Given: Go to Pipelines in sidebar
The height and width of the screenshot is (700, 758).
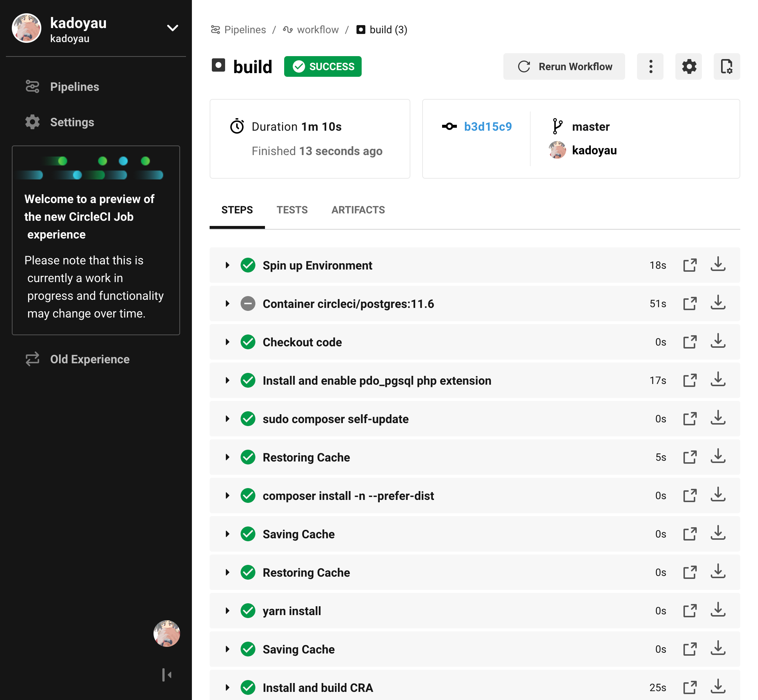Looking at the screenshot, I should pyautogui.click(x=74, y=87).
